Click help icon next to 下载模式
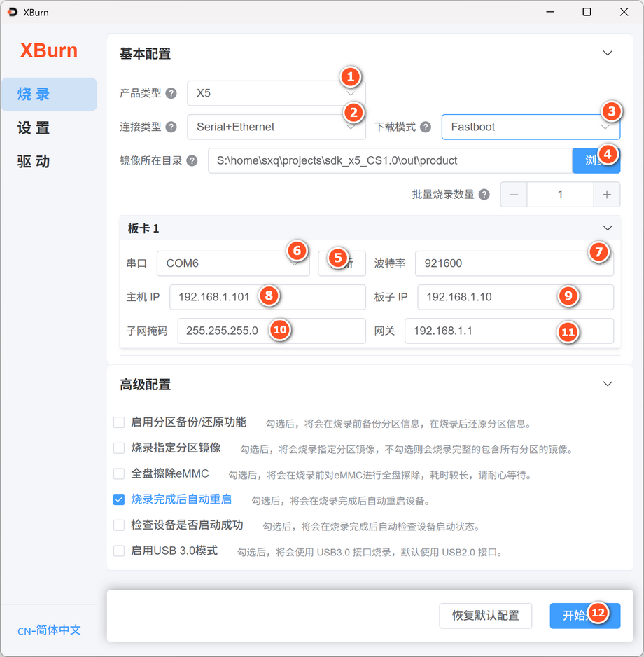 point(426,127)
